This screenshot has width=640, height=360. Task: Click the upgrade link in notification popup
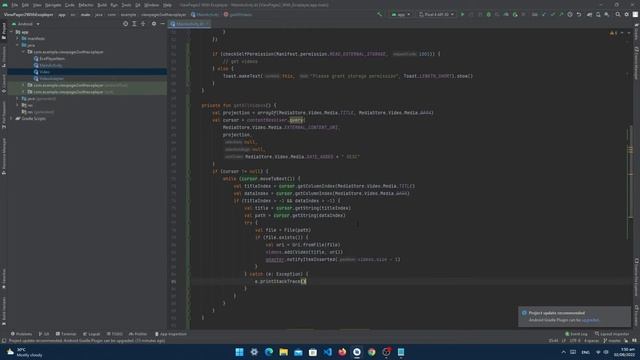(590, 320)
